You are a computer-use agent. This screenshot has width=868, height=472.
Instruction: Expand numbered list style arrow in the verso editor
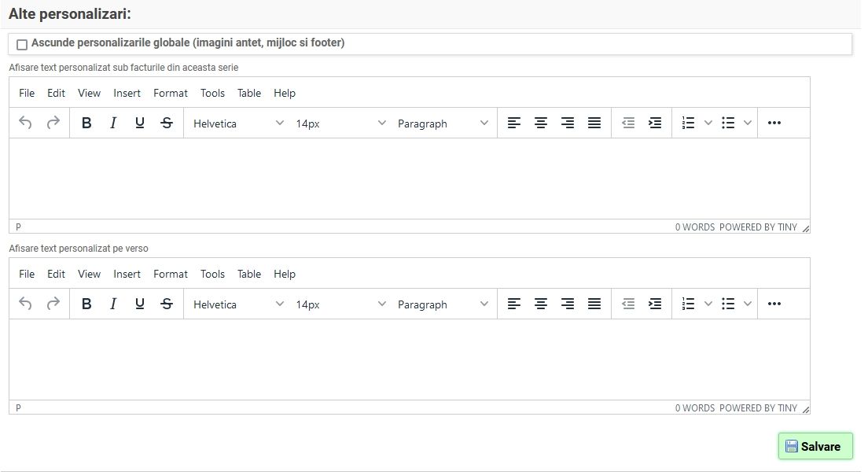tap(708, 304)
